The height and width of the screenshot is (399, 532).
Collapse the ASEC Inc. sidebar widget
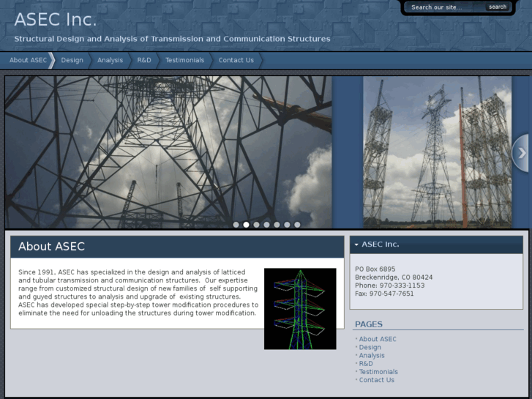[356, 245]
